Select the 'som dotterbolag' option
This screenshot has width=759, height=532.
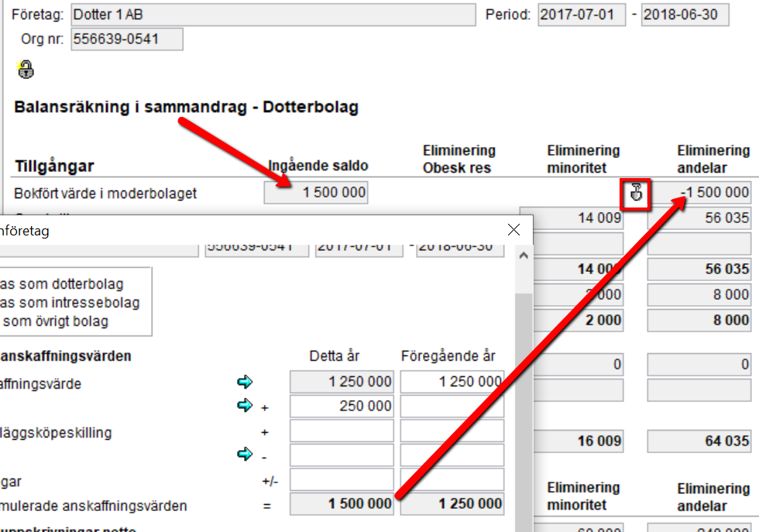click(x=61, y=283)
